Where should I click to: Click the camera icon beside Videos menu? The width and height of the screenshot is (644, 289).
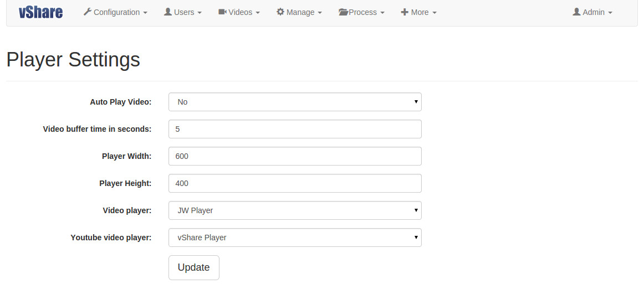point(223,12)
